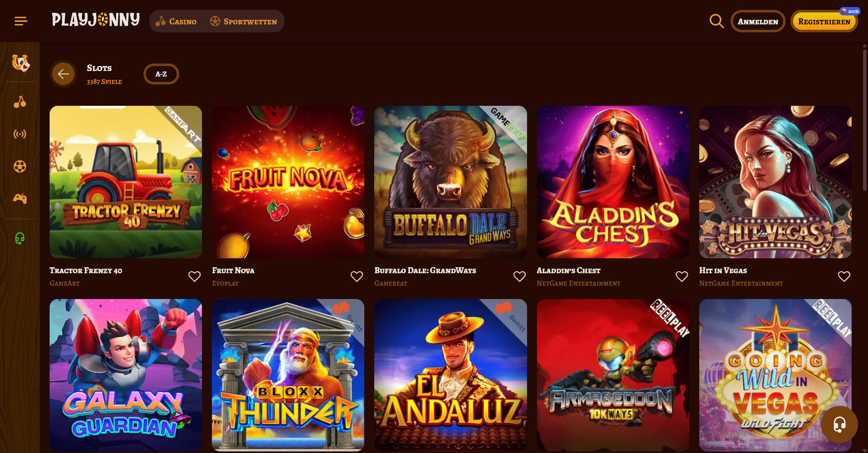
Task: Open the A-Z sorting option
Action: (x=161, y=74)
